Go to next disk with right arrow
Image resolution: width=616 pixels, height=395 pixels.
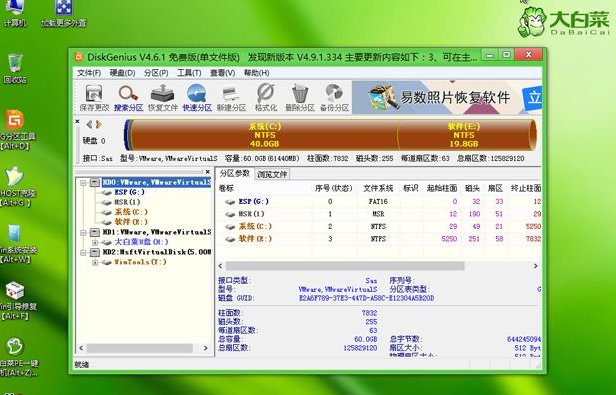point(98,125)
